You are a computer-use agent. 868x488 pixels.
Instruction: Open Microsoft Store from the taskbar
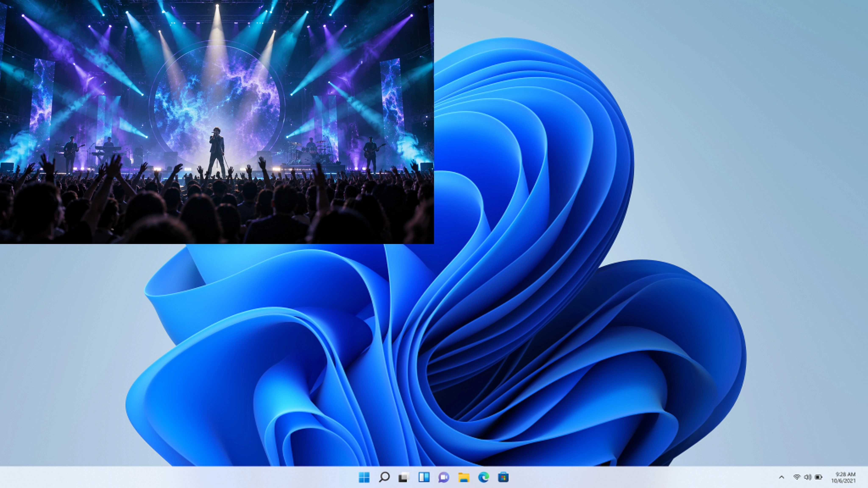[x=504, y=477]
